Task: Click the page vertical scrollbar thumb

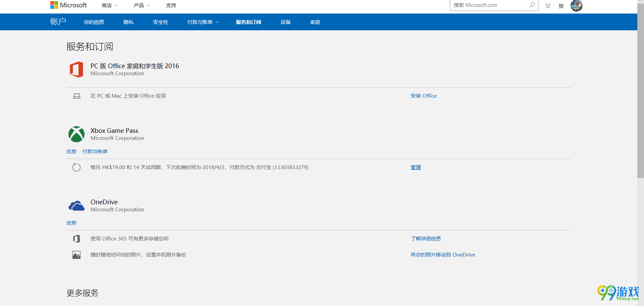Action: click(x=641, y=90)
